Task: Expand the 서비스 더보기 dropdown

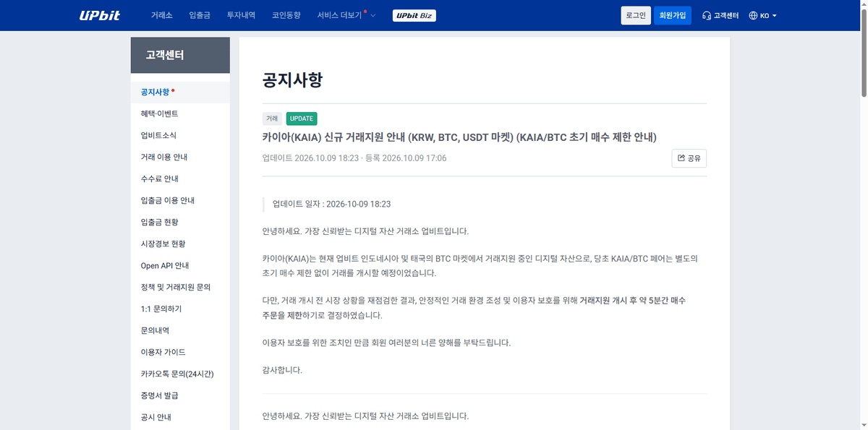Action: click(x=346, y=15)
